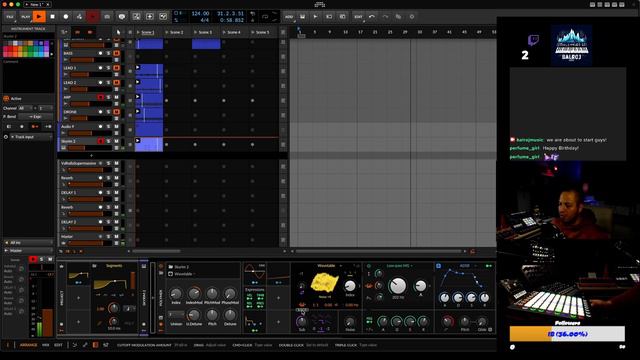Open the Wavetable oscillator name dropdown
Image resolution: width=640 pixels, height=360 pixels.
coord(329,266)
